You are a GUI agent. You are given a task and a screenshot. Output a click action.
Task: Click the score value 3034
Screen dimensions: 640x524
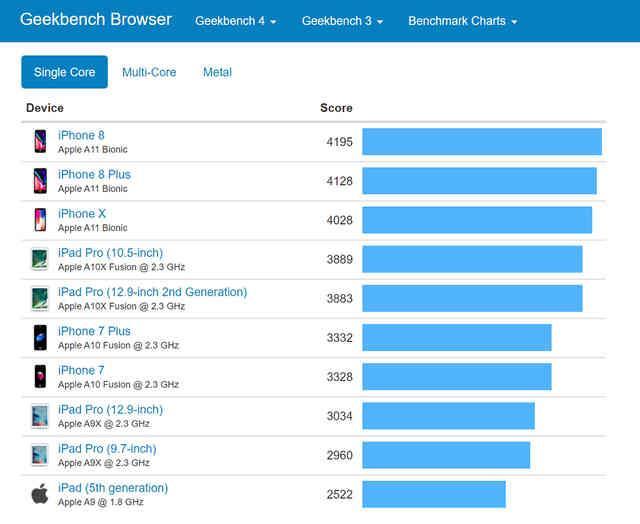coord(339,416)
